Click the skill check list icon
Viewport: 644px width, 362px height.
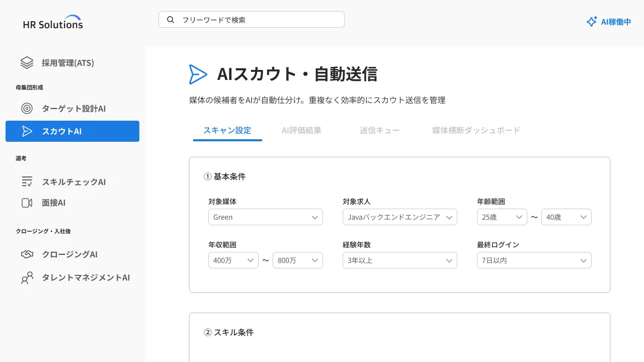[x=27, y=182]
